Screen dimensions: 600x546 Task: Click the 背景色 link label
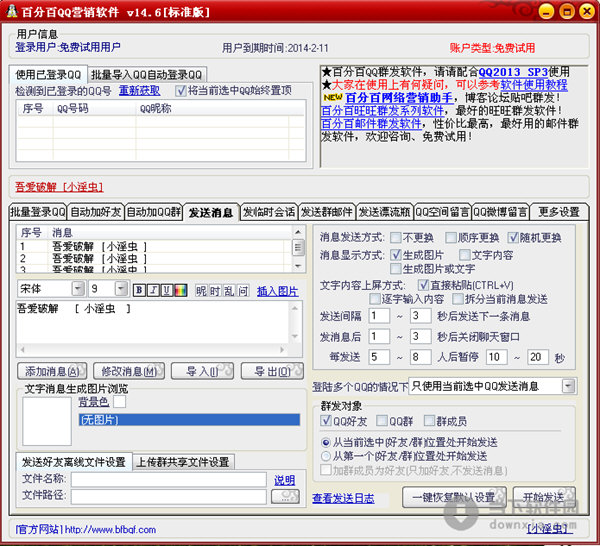point(94,402)
